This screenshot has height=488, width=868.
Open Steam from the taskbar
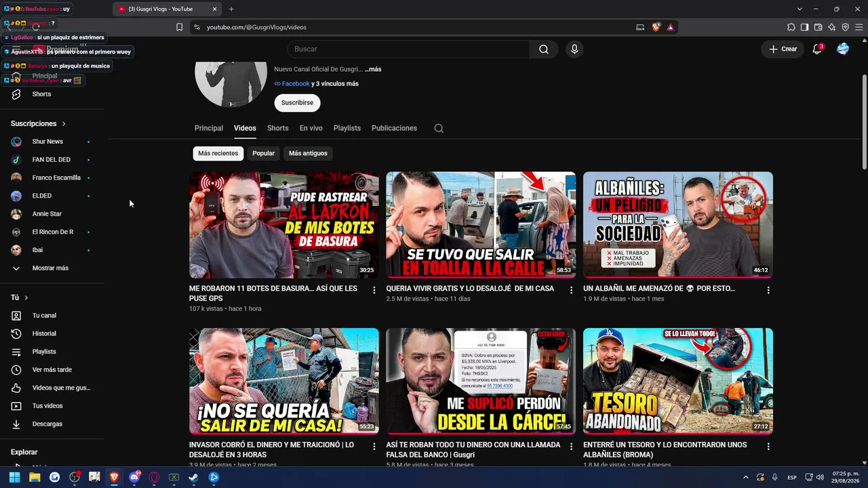[x=194, y=477]
